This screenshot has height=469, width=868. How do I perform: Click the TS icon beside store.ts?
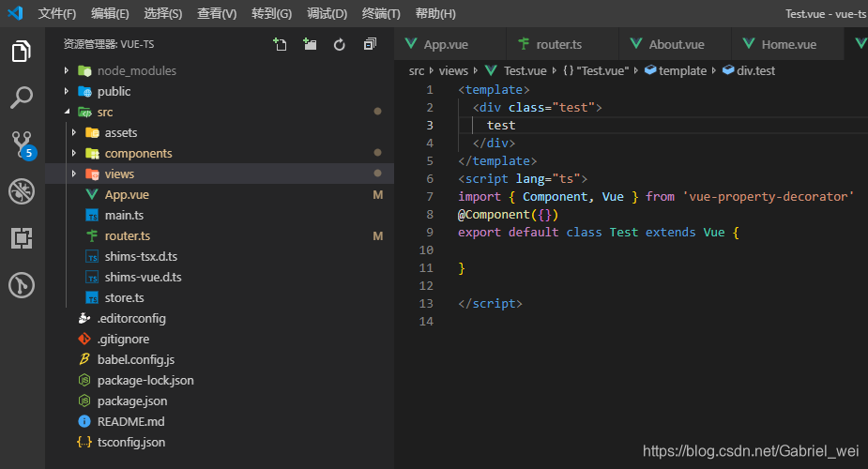[x=92, y=297]
